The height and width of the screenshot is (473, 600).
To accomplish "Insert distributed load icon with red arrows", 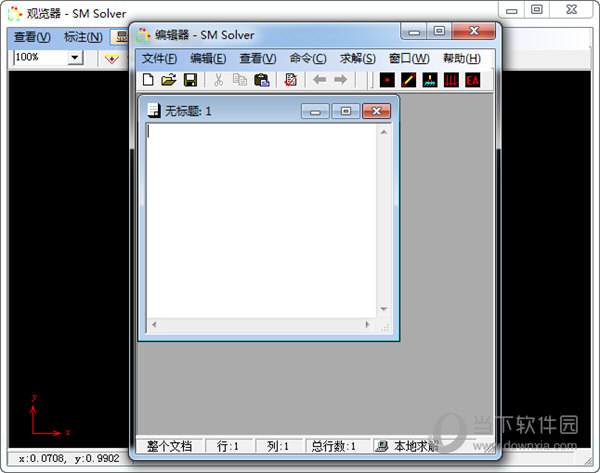I will tap(451, 80).
